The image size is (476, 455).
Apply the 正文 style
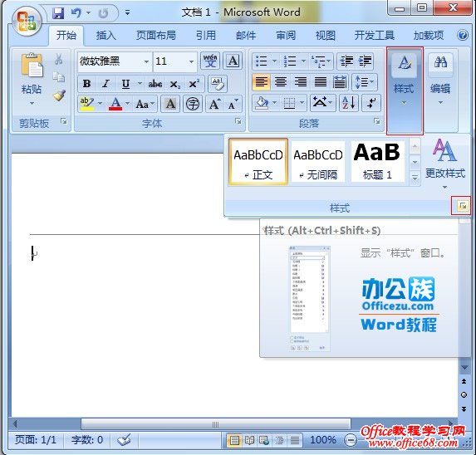click(x=258, y=162)
